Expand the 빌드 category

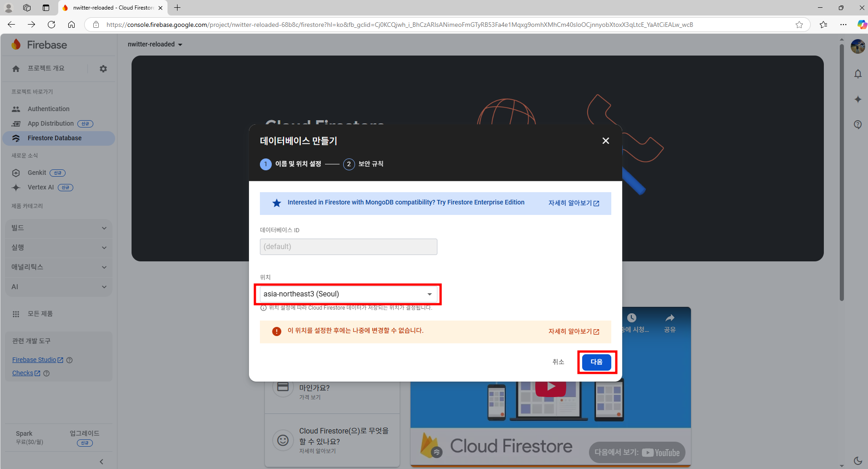[59, 228]
